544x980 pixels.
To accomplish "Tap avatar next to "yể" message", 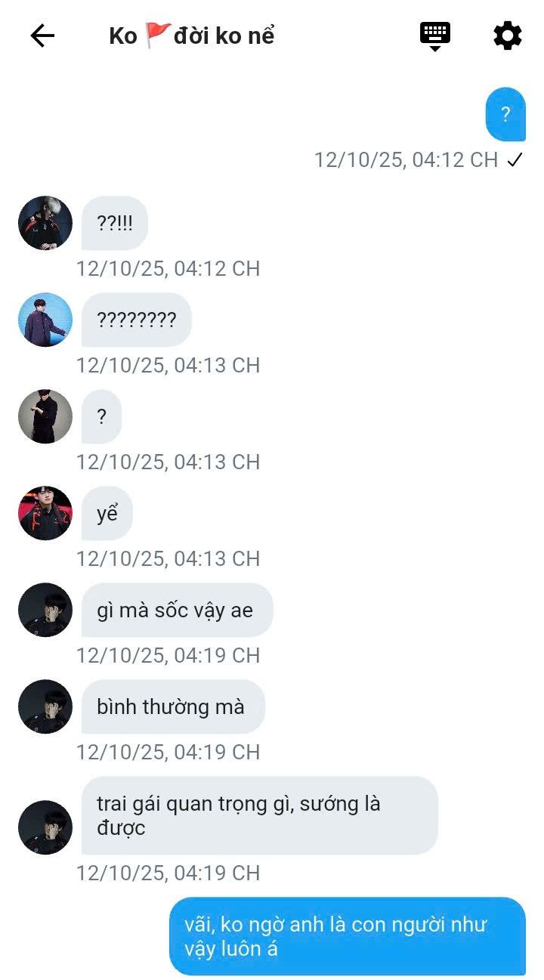I will [45, 513].
